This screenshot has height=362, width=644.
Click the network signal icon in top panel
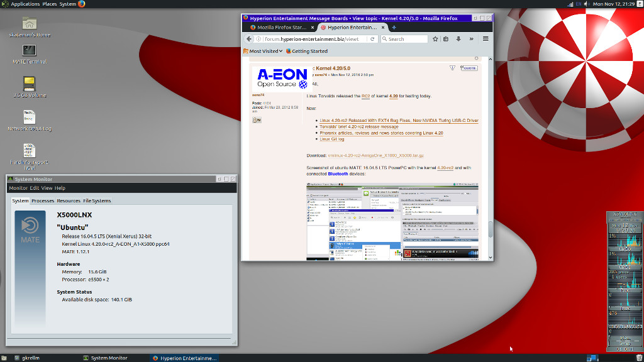[570, 4]
